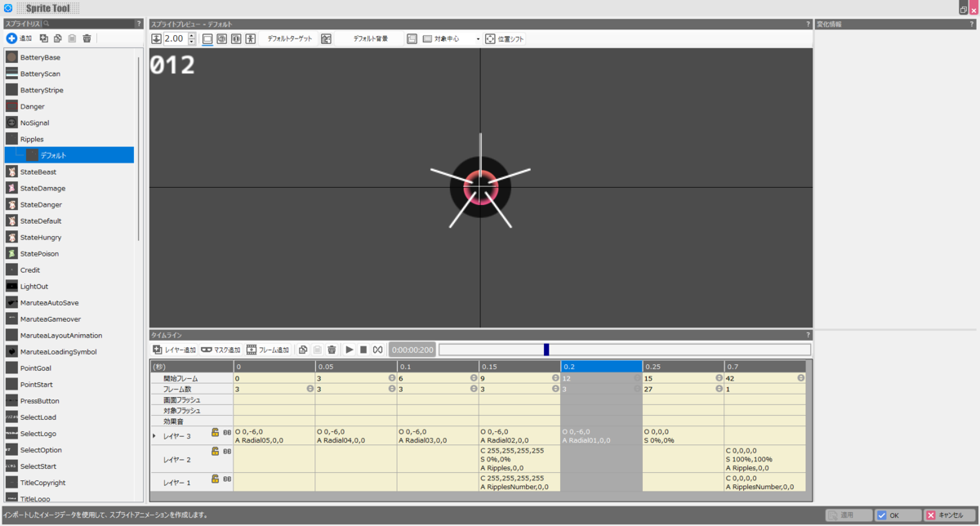Click the round button in the 開始フレーム cell showing 42
Screen dimensions: 980x526
click(x=800, y=378)
